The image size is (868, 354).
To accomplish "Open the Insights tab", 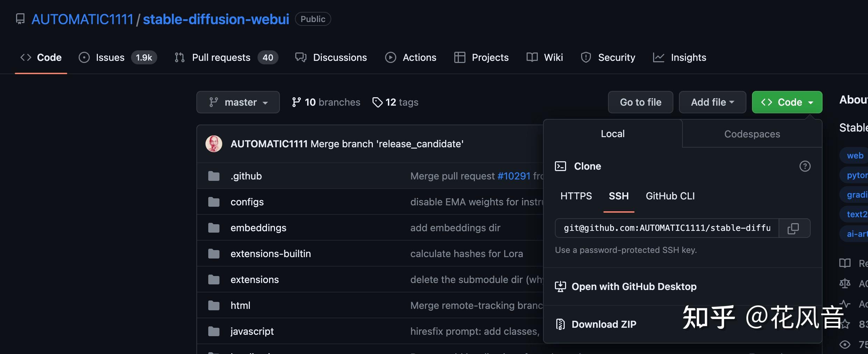I will coord(679,57).
